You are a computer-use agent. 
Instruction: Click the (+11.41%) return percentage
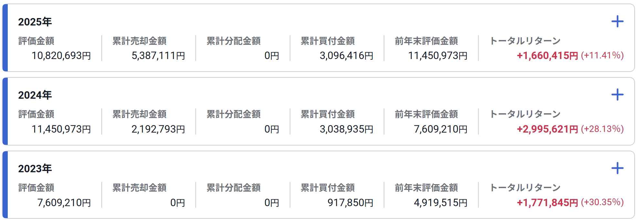click(602, 55)
